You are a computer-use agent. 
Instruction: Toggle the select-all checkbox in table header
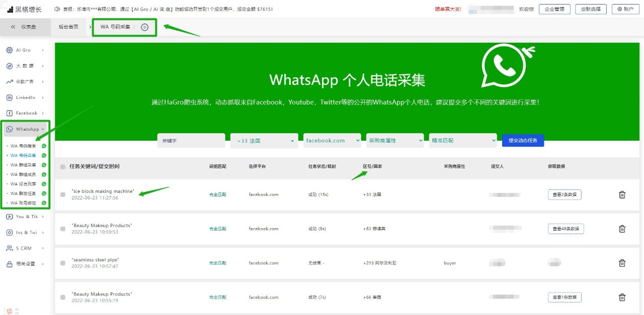(x=63, y=167)
